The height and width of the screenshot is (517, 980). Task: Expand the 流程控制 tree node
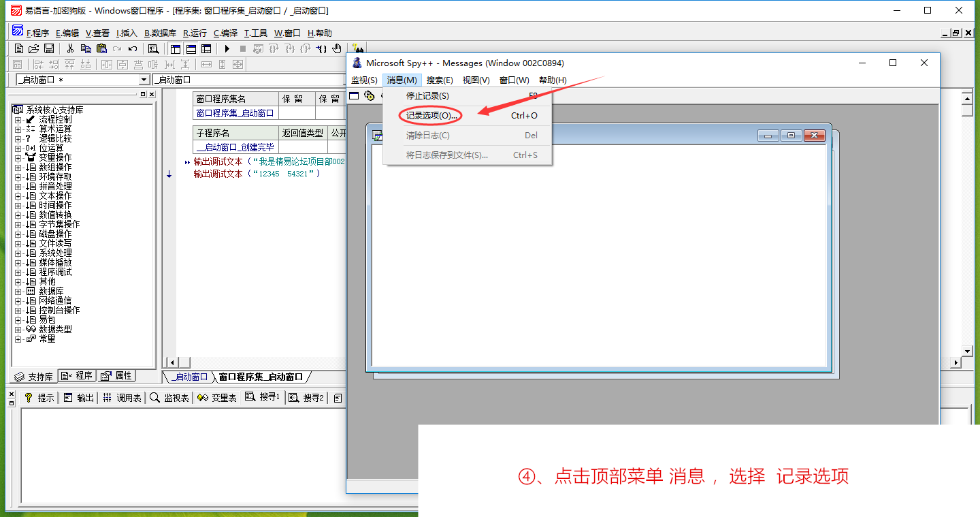click(18, 119)
